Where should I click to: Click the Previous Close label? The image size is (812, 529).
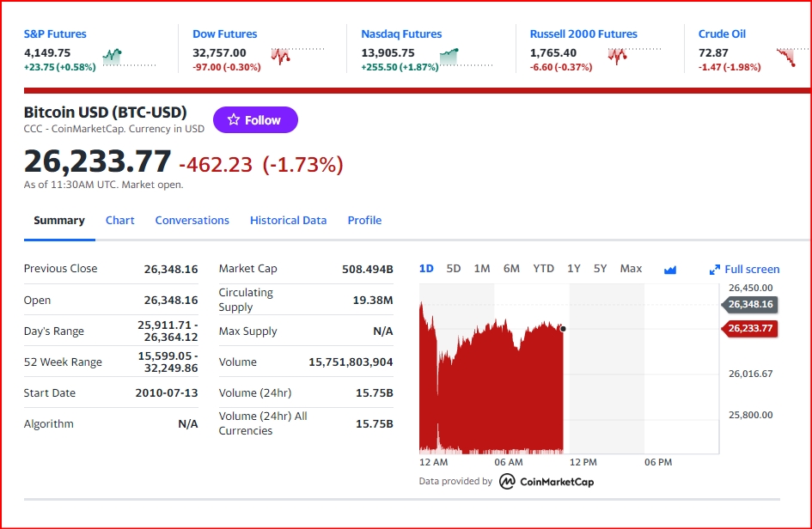point(61,269)
